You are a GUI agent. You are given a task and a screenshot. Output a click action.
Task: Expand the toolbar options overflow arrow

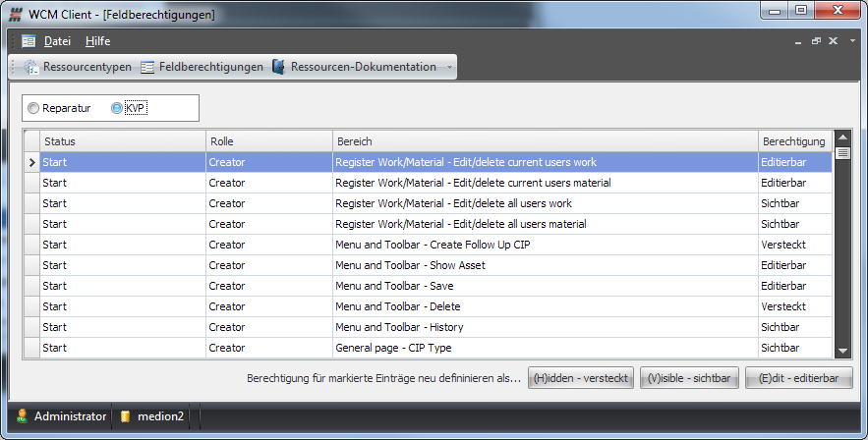pyautogui.click(x=449, y=68)
